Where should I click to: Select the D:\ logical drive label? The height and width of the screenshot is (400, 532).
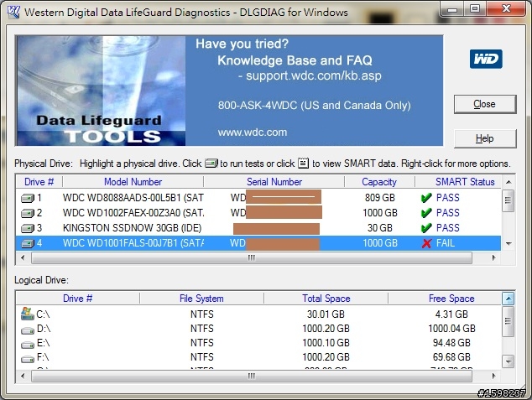[x=44, y=329]
